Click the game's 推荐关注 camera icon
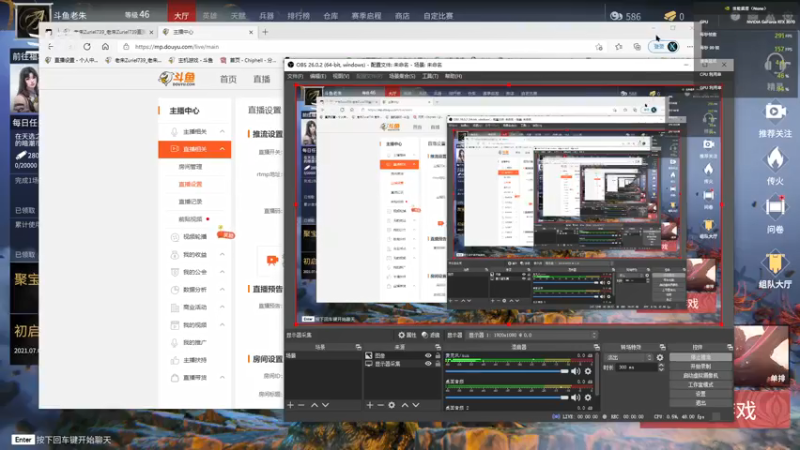Screen dimensions: 800x450 [775, 111]
